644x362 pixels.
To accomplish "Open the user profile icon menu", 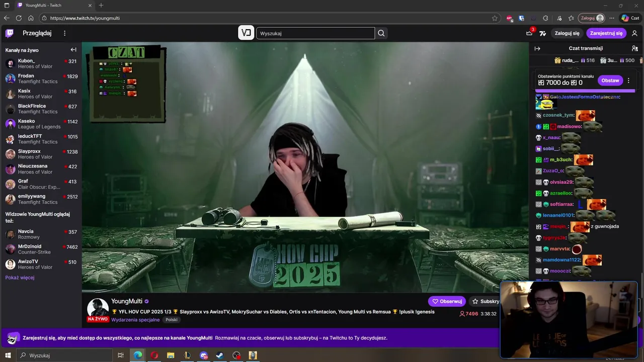I will (634, 33).
